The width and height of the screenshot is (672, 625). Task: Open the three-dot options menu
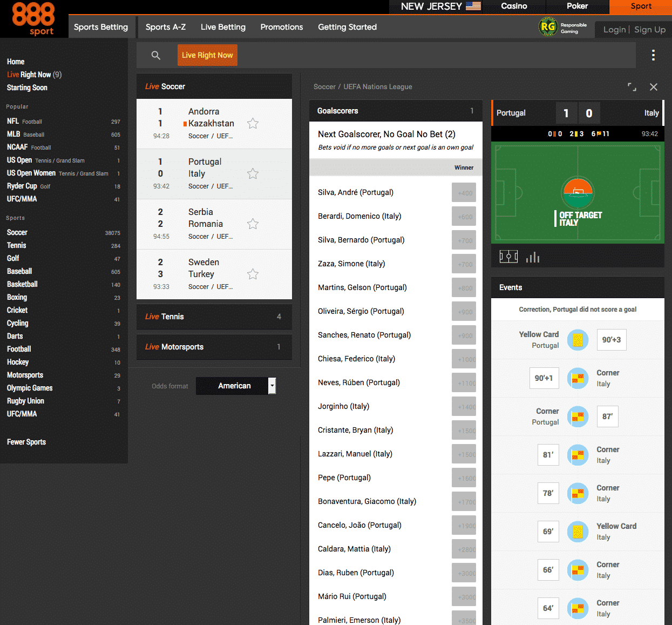tap(653, 55)
